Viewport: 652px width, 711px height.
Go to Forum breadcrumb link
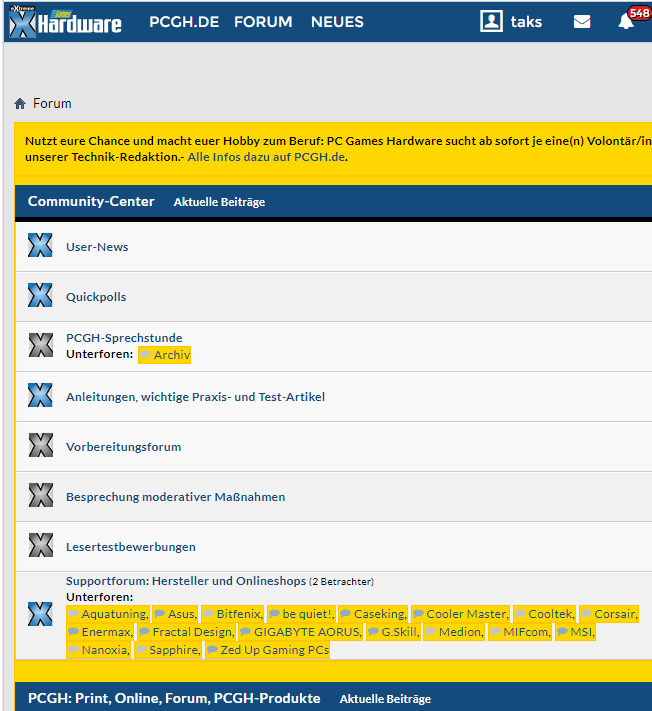(x=52, y=103)
